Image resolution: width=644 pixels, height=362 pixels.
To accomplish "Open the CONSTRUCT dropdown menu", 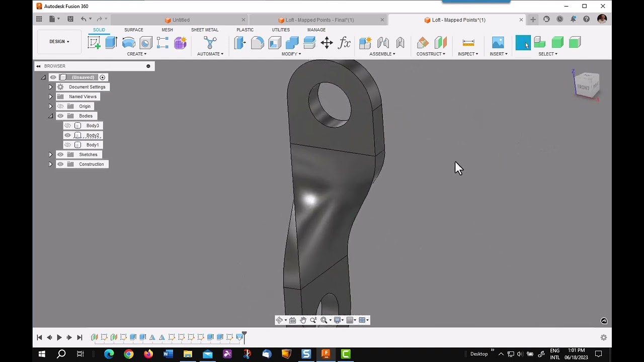I will 431,54.
